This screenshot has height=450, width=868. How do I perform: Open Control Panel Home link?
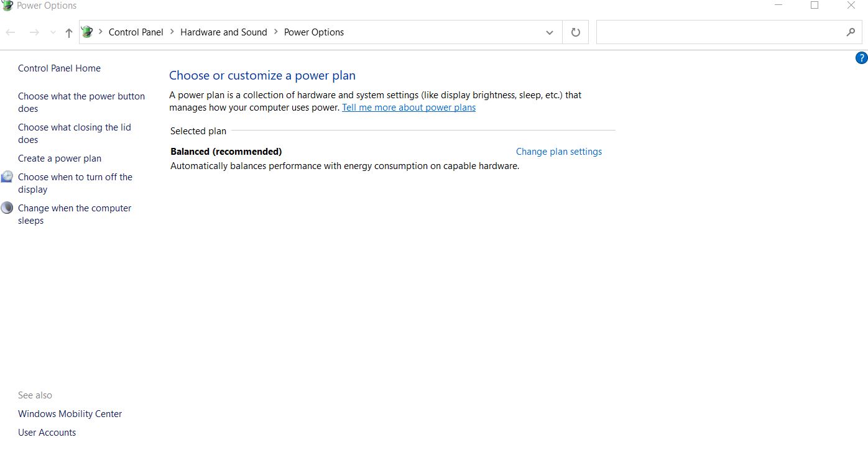tap(59, 68)
